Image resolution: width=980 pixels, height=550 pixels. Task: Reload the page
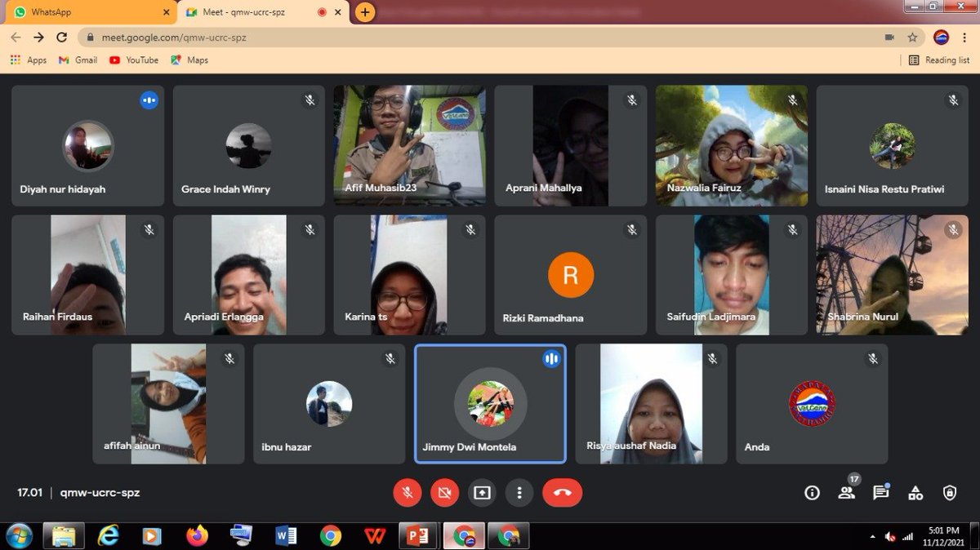61,38
